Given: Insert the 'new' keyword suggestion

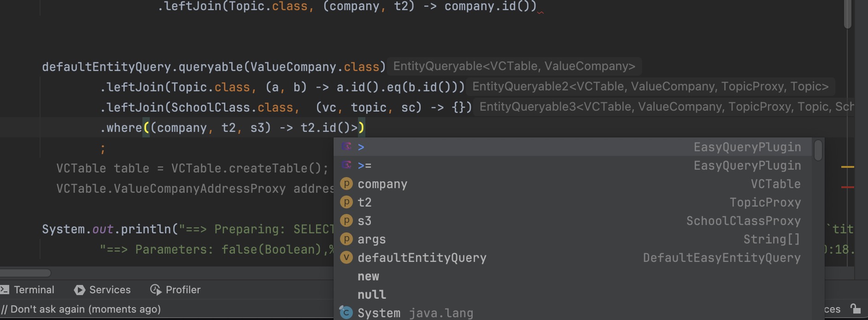Looking at the screenshot, I should 368,276.
